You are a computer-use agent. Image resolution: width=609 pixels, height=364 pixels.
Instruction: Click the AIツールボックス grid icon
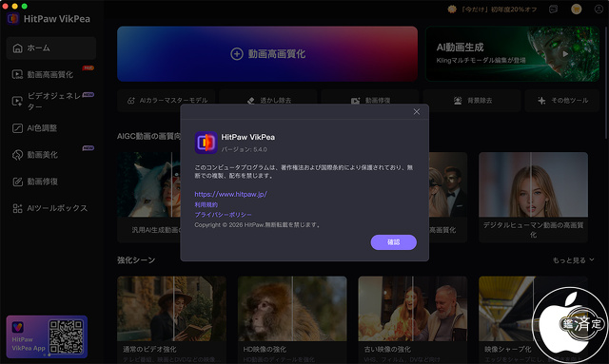click(17, 208)
